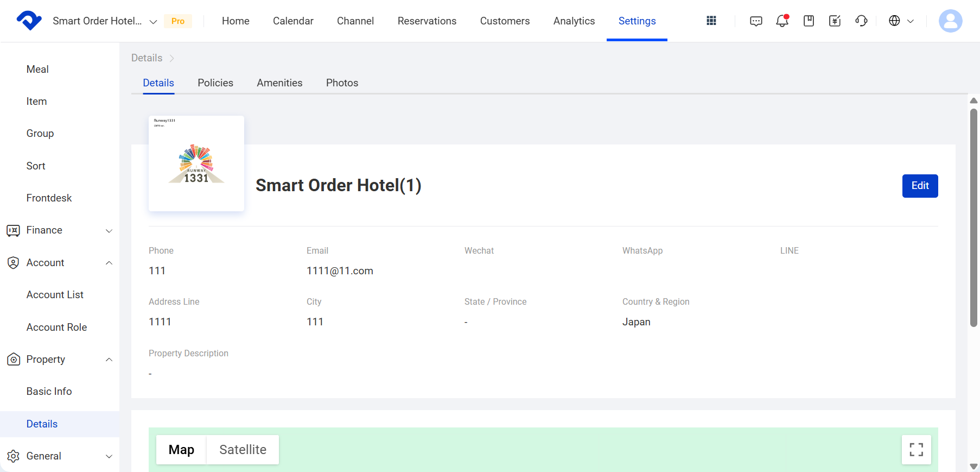
Task: Open the messages chat icon
Action: click(756, 21)
